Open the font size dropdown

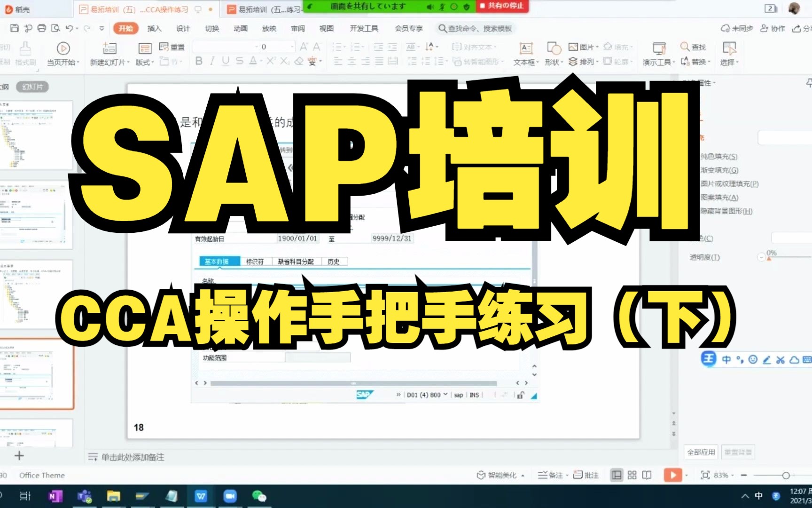tap(292, 47)
